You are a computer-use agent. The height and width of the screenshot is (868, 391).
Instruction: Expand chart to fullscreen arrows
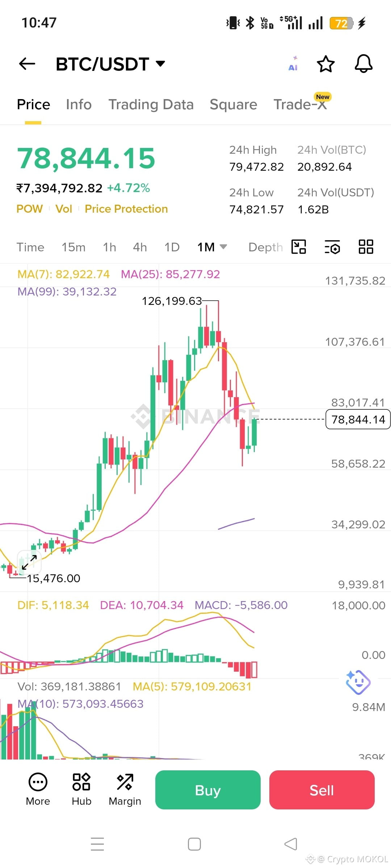coord(29,562)
